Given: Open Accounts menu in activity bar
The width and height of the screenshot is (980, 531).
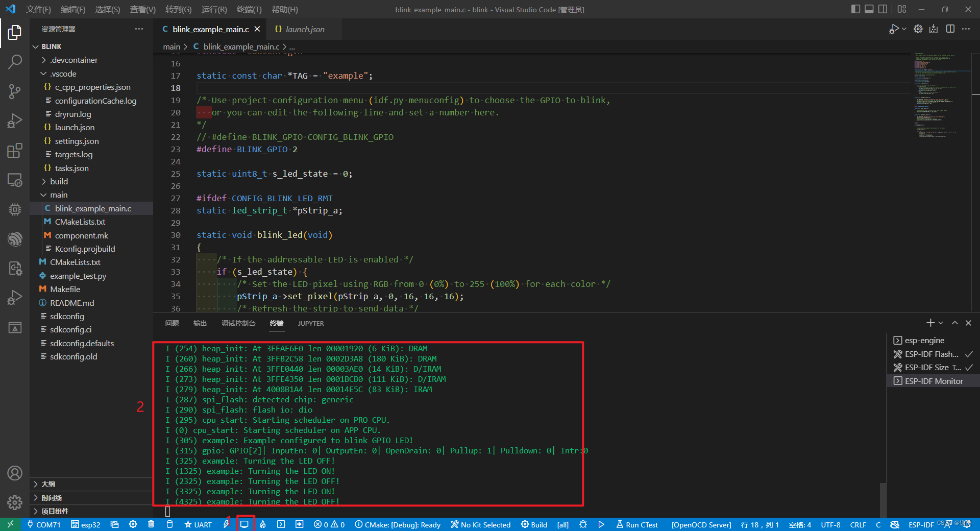Looking at the screenshot, I should (15, 473).
